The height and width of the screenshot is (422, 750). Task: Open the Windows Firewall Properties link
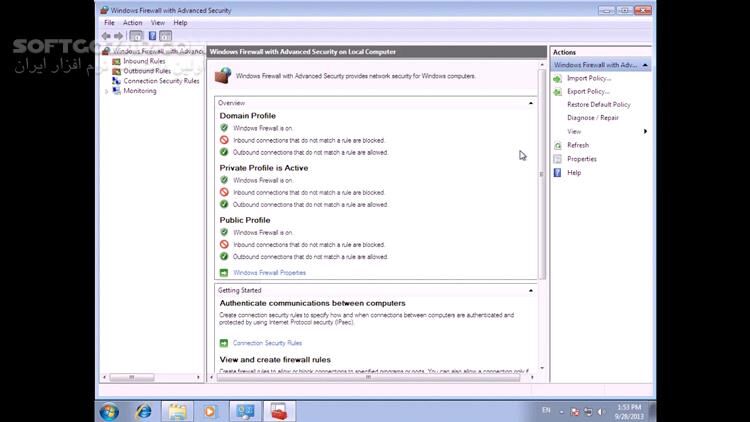pyautogui.click(x=269, y=272)
